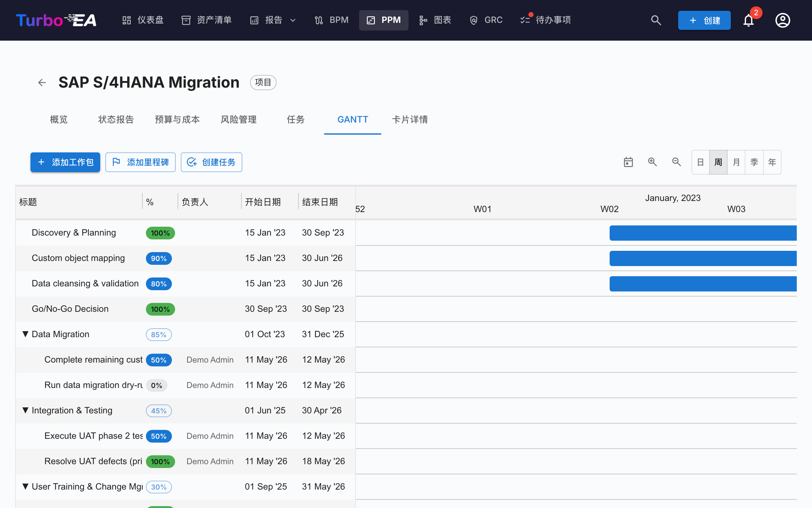812x508 pixels.
Task: Select the Execute UAT phase 2 task
Action: click(x=94, y=436)
